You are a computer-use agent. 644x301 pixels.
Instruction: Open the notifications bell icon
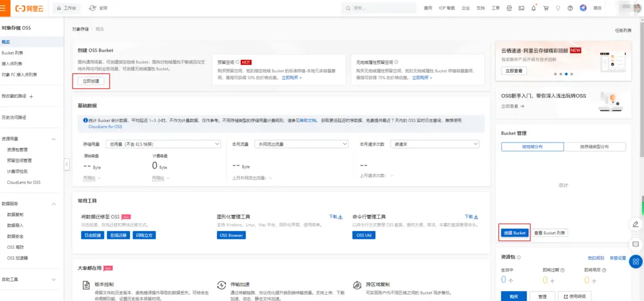[x=534, y=8]
